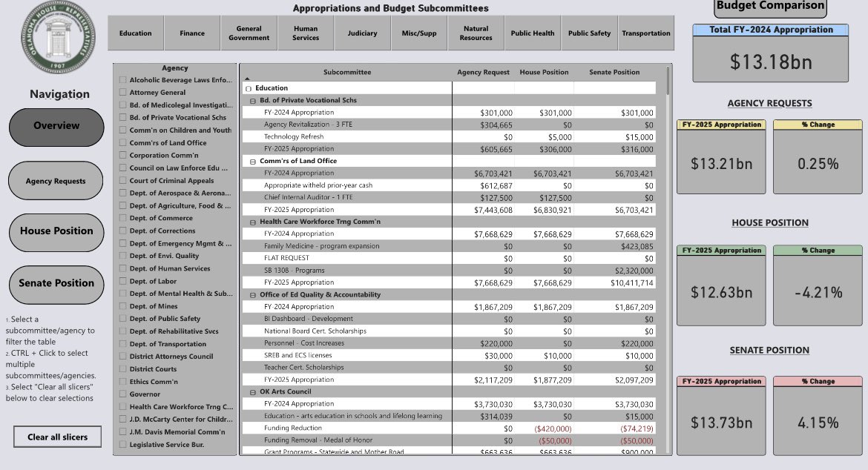Collapse Office of Ed Quality & Accountability group
The height and width of the screenshot is (470, 868).
[252, 295]
